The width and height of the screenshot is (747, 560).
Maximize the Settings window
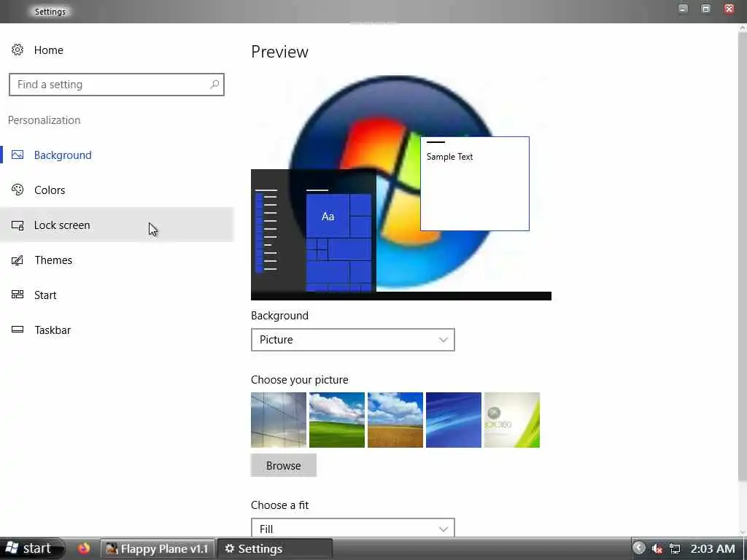[705, 9]
